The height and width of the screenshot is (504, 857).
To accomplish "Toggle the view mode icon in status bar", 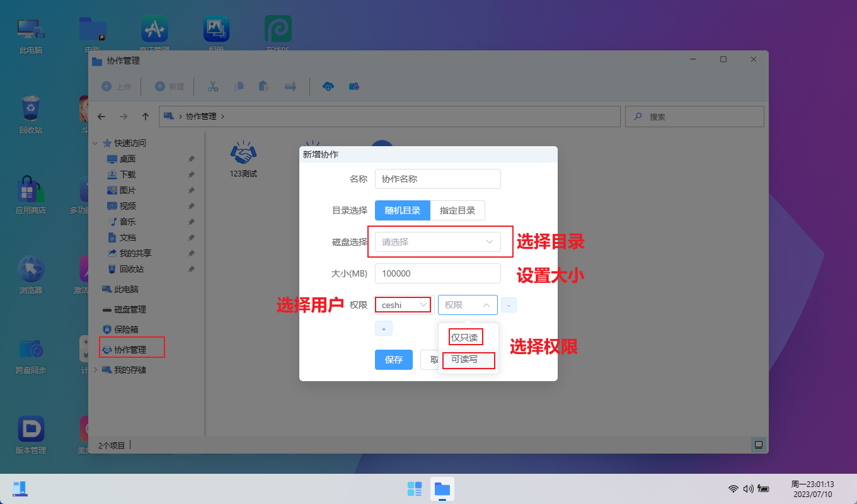I will tap(759, 445).
